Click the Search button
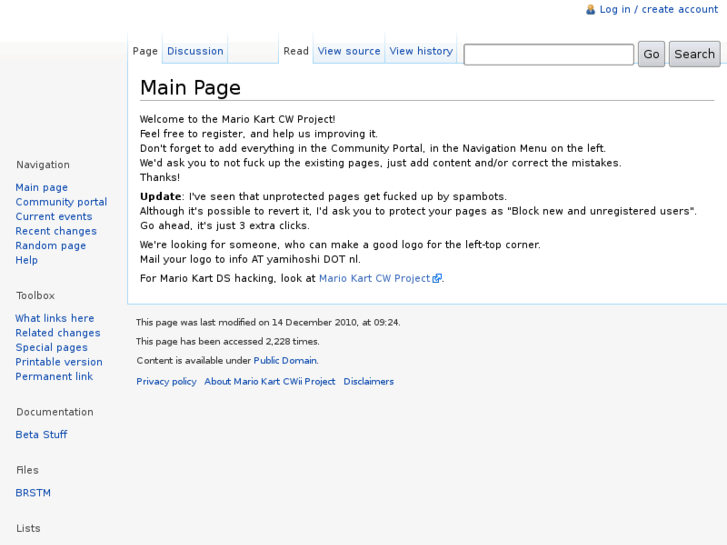The image size is (727, 545). click(695, 54)
